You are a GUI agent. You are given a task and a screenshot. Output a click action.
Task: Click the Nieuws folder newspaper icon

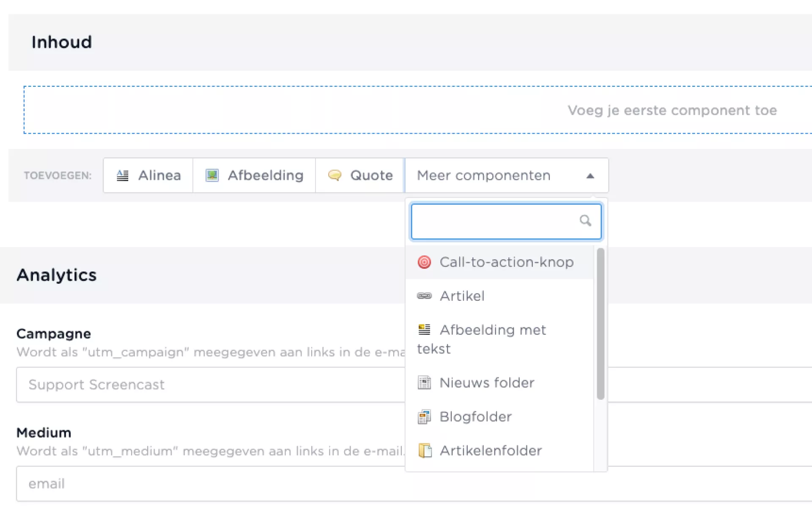[424, 383]
